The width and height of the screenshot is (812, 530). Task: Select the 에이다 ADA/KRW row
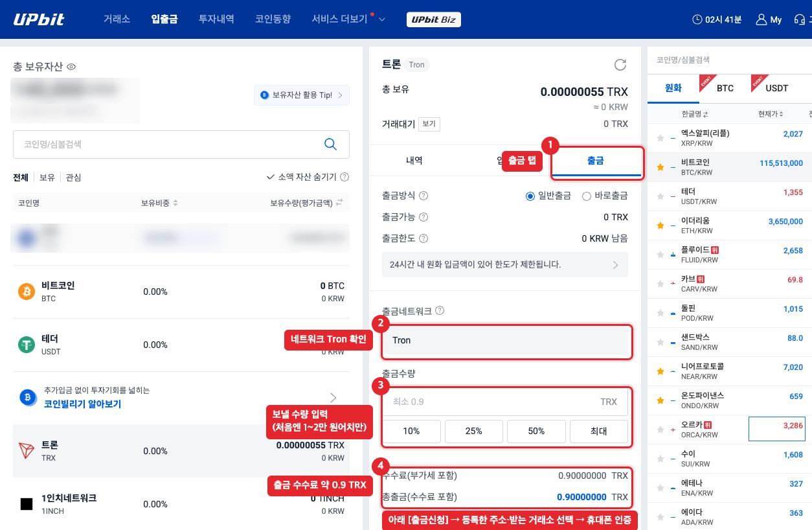click(x=730, y=517)
